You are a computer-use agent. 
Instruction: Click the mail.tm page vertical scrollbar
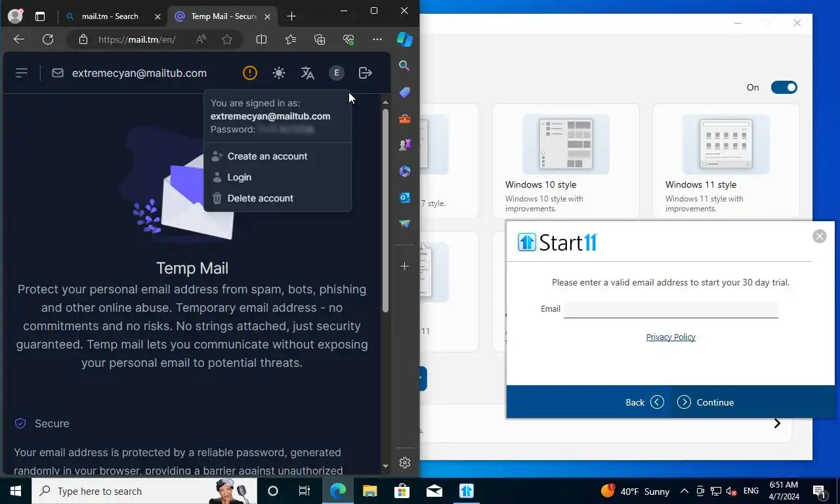[385, 210]
